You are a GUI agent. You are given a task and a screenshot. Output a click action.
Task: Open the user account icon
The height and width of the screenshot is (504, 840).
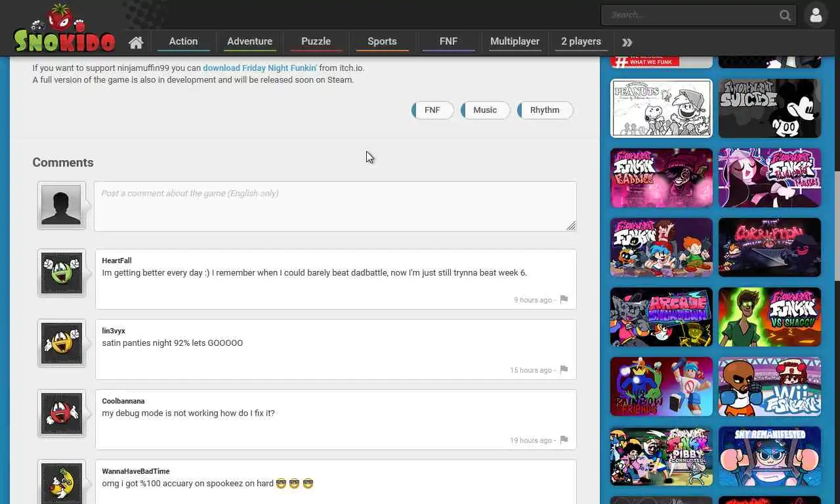point(816,15)
